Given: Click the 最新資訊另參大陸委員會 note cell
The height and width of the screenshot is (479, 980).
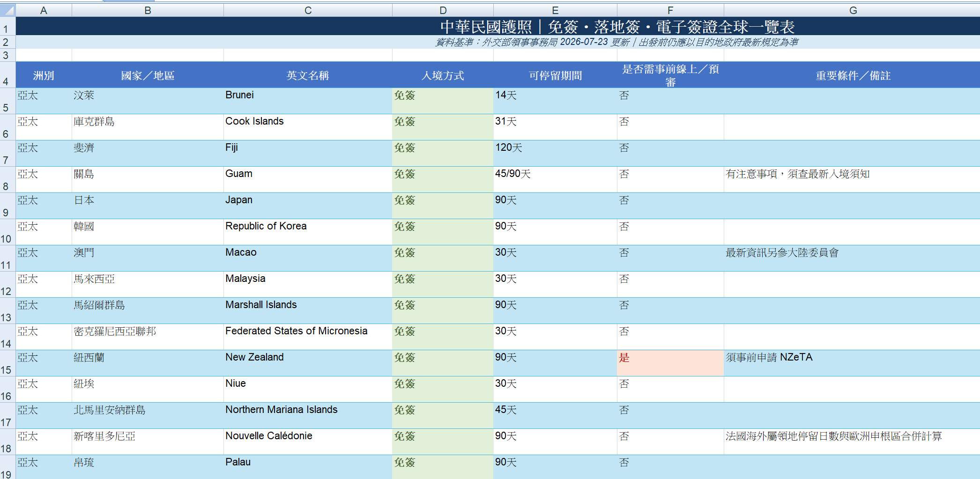Looking at the screenshot, I should (x=852, y=258).
